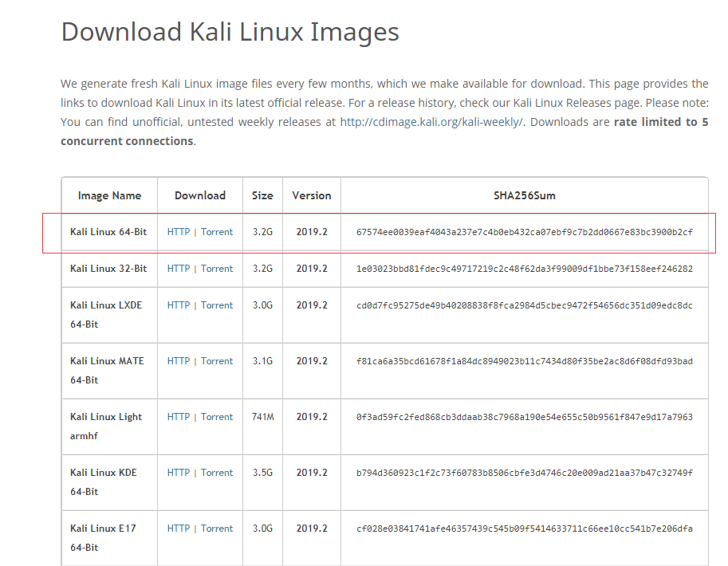Download Kali Linux 64-Bit via Torrent
Screen dimensions: 728x566
pos(217,232)
